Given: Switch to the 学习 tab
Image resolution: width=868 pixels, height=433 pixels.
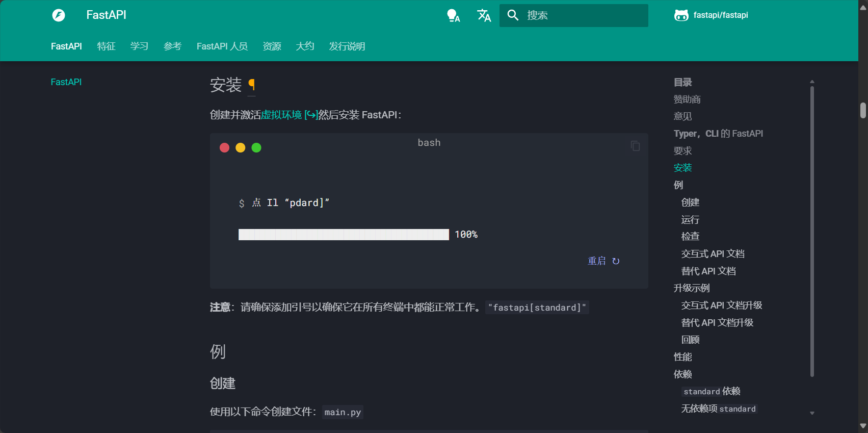Looking at the screenshot, I should pyautogui.click(x=139, y=46).
